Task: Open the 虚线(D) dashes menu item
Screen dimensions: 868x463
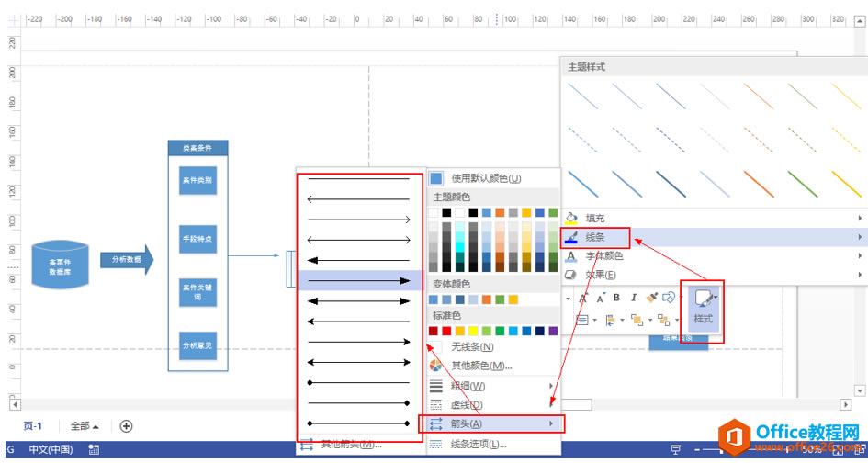Action: coord(492,405)
